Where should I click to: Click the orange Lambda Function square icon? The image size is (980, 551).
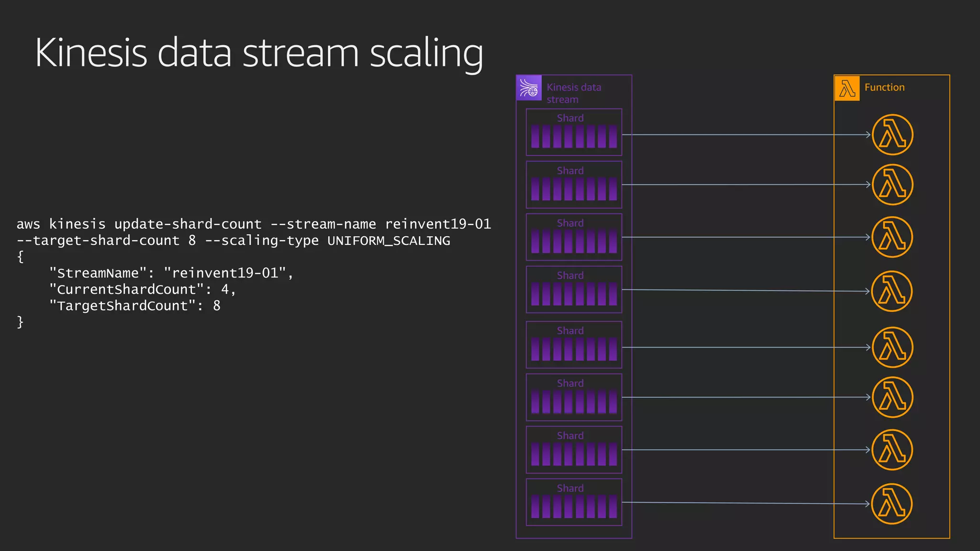(x=847, y=88)
